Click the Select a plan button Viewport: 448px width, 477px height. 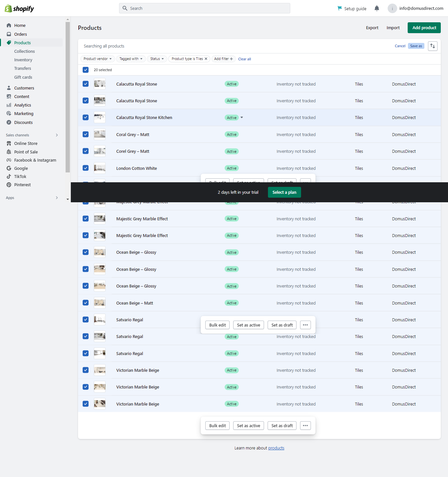[284, 192]
